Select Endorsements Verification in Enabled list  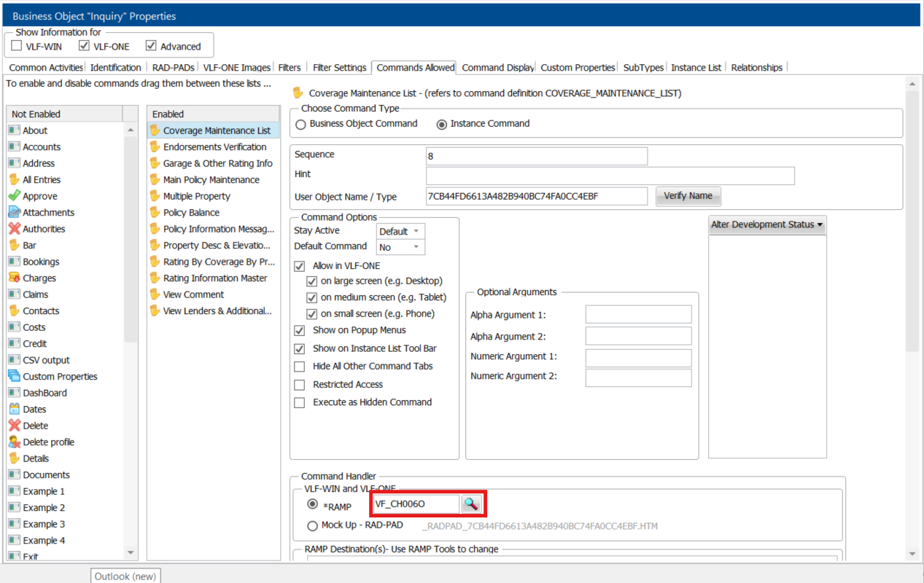(214, 146)
